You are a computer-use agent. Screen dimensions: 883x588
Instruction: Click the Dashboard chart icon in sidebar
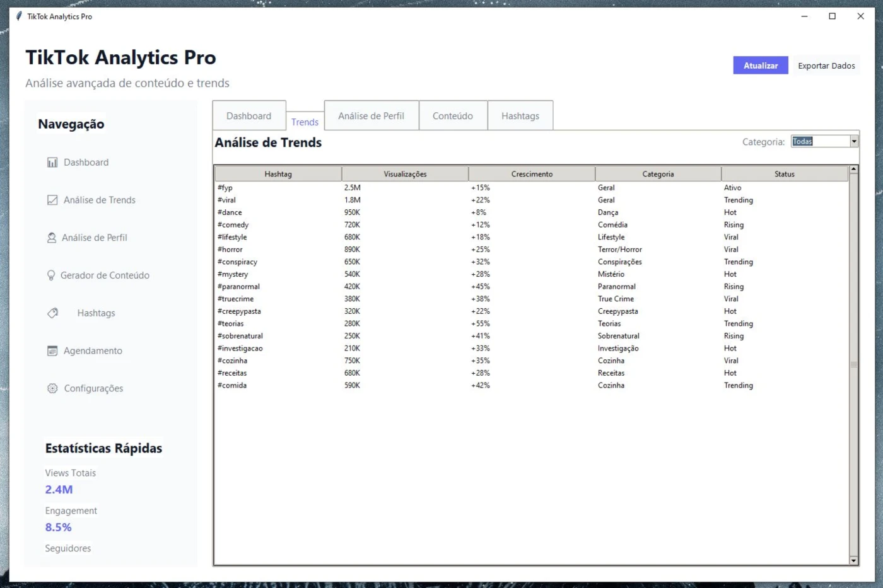[x=52, y=163]
